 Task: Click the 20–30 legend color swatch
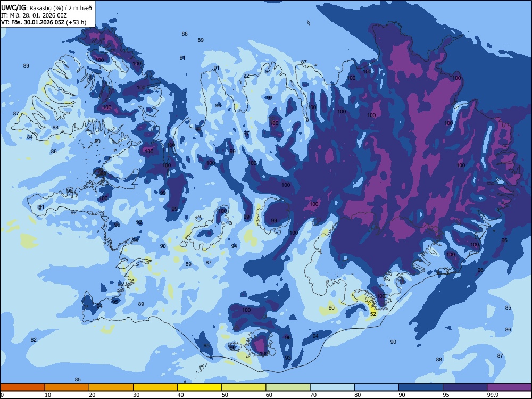pos(111,387)
